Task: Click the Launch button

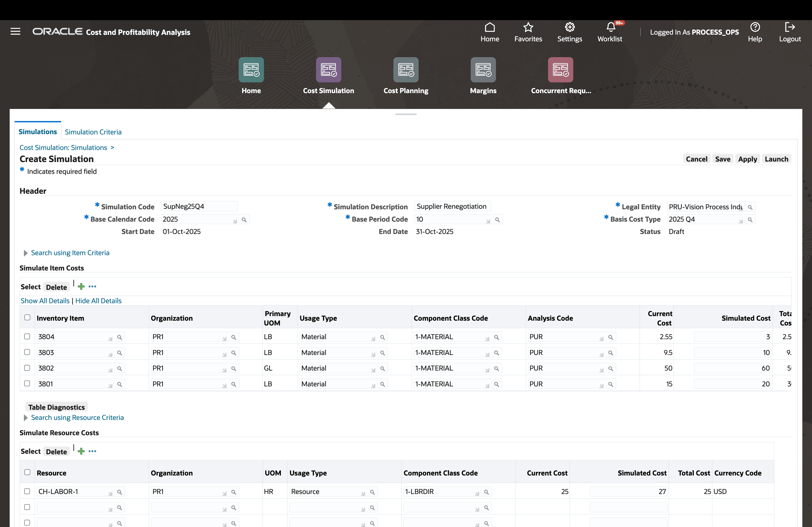Action: point(777,159)
